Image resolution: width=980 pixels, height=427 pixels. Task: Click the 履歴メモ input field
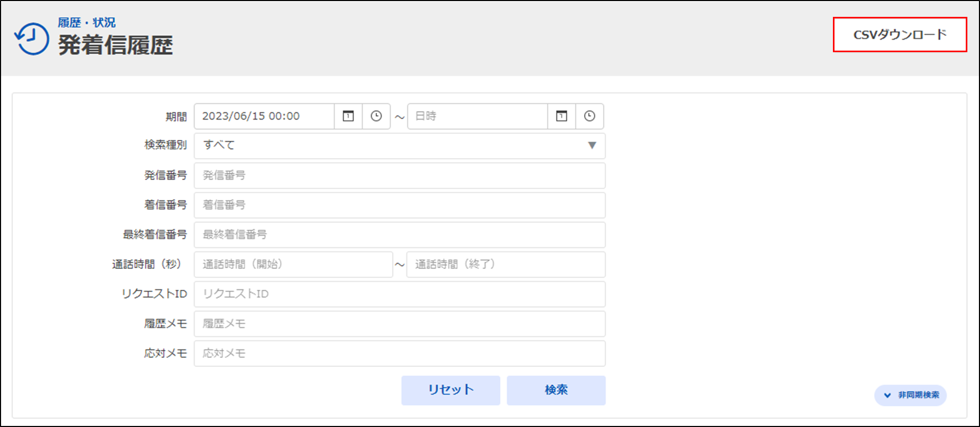coord(399,324)
